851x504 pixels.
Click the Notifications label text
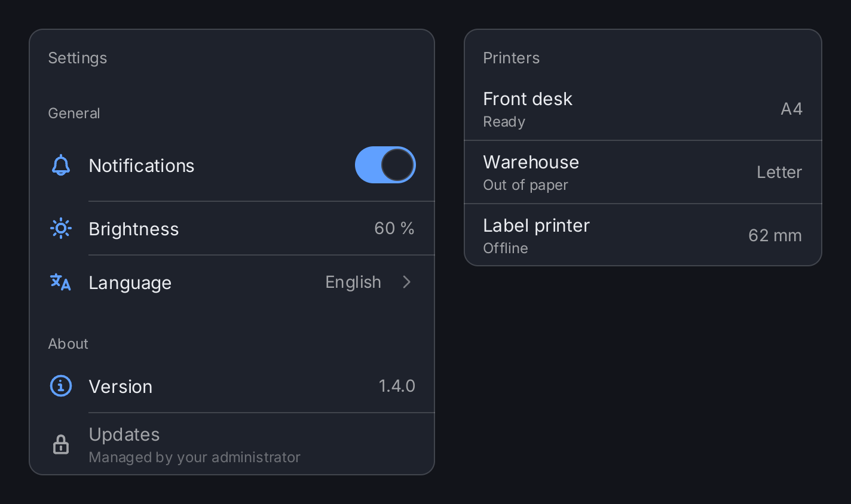[x=142, y=165]
